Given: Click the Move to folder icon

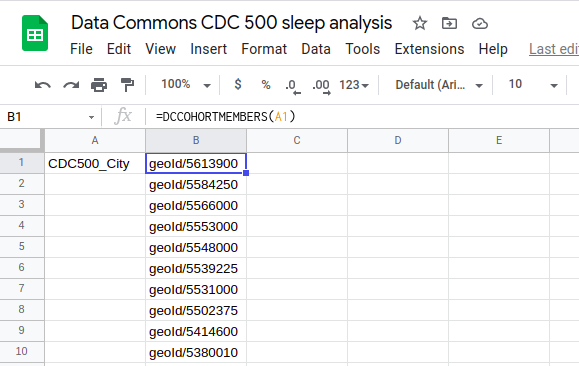Looking at the screenshot, I should coord(449,24).
